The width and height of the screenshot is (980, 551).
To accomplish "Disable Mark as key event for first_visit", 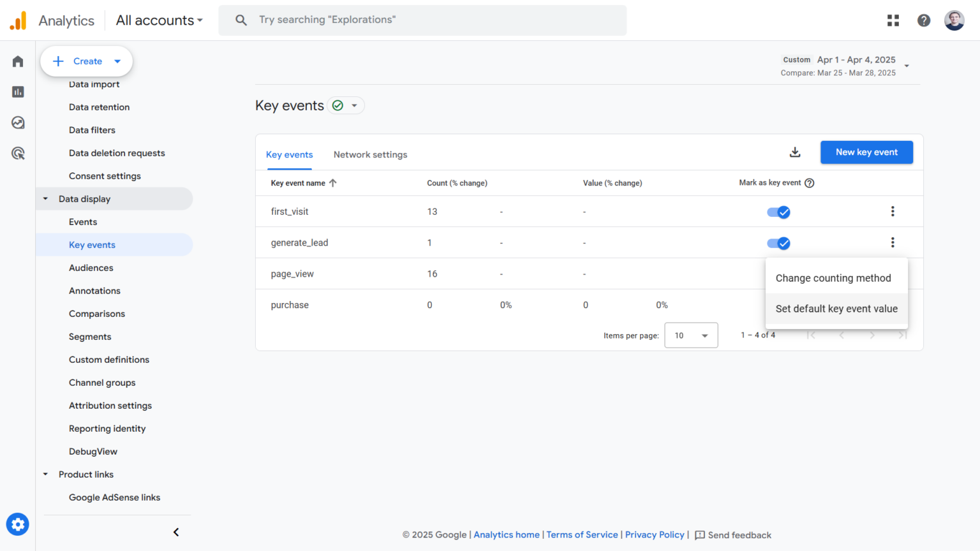I will coord(778,211).
